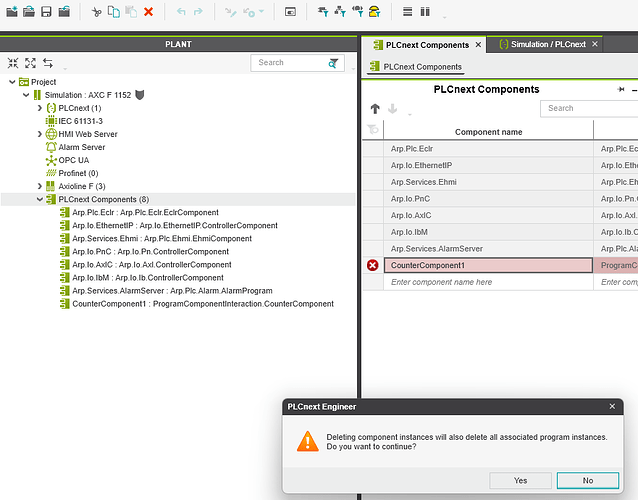This screenshot has height=500, width=638.
Task: Expand the Axioline F (3) node
Action: 40,186
